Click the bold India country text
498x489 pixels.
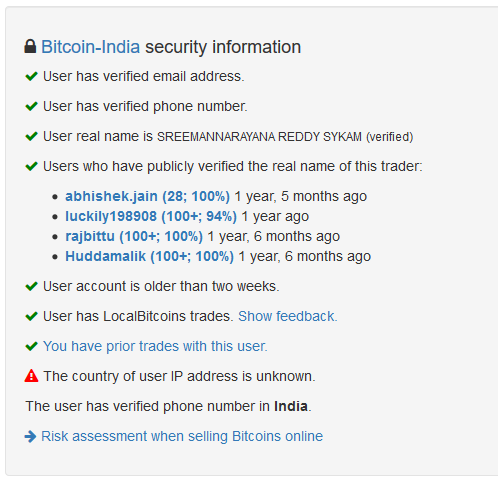pos(291,406)
